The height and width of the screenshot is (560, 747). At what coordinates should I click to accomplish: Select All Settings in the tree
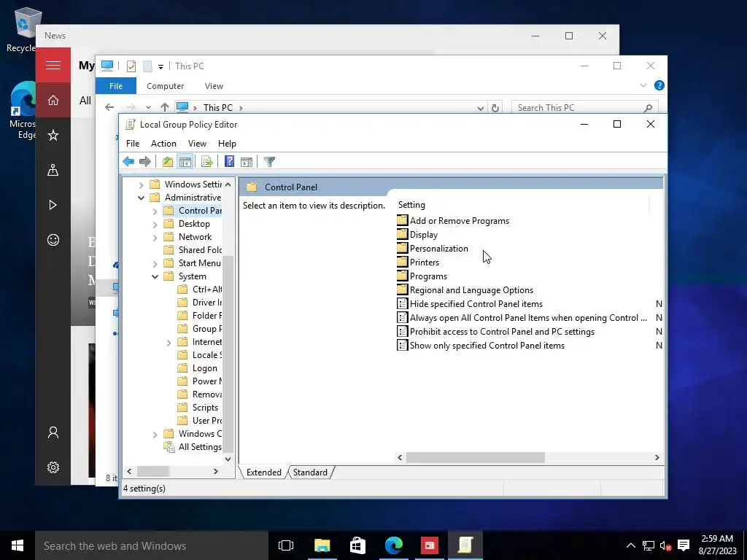[x=200, y=447]
